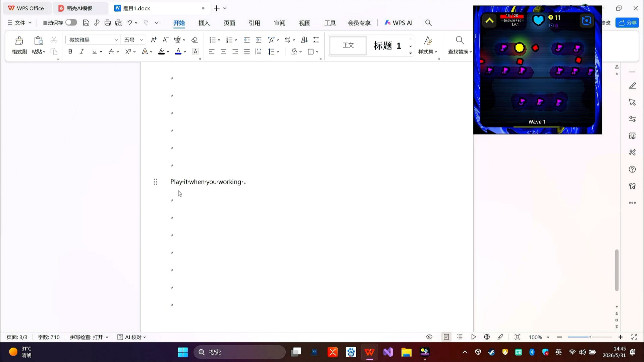Click the font color red A swatch
644x362 pixels.
(x=178, y=52)
